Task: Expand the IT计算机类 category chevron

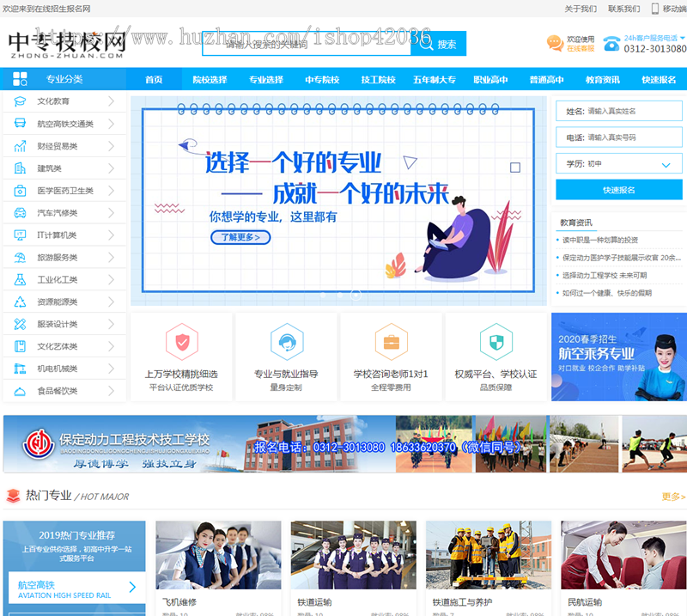Action: point(111,235)
